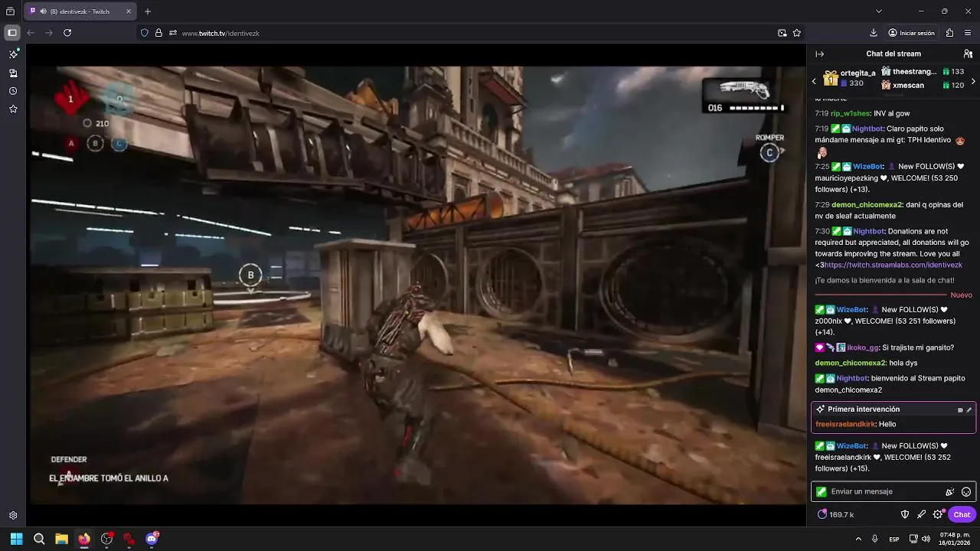Show previous gift leaderboard page arrow
The image size is (980, 551).
(x=814, y=81)
